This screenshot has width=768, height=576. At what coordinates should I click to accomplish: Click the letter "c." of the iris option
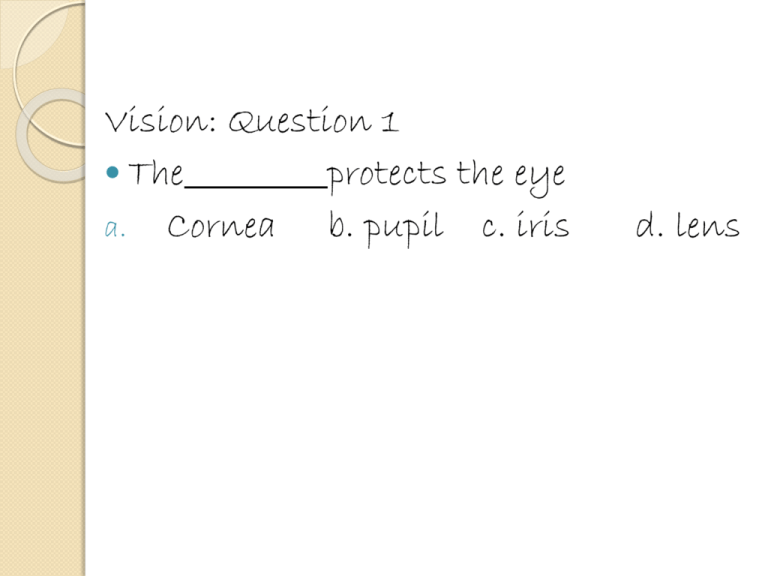coord(493,228)
